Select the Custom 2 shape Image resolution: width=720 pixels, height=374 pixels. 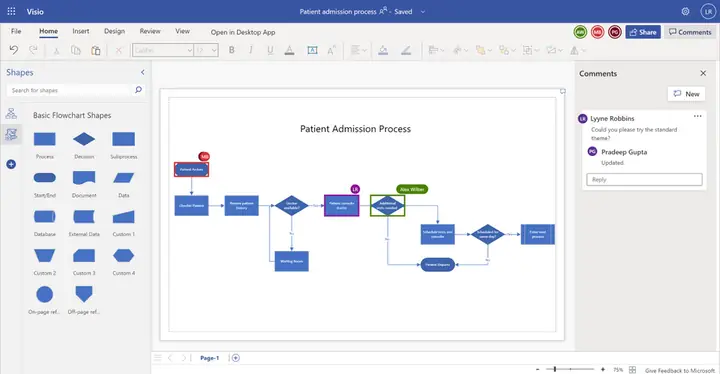click(45, 255)
